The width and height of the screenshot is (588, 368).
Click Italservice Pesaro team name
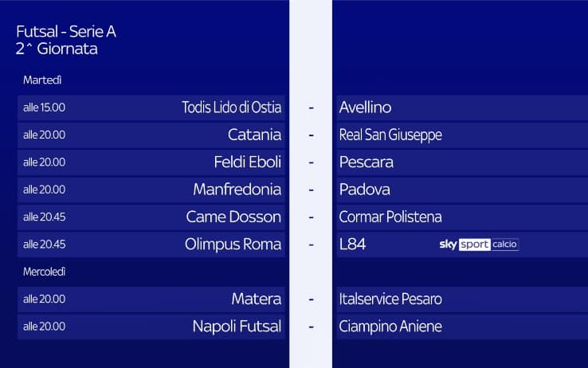tap(390, 299)
